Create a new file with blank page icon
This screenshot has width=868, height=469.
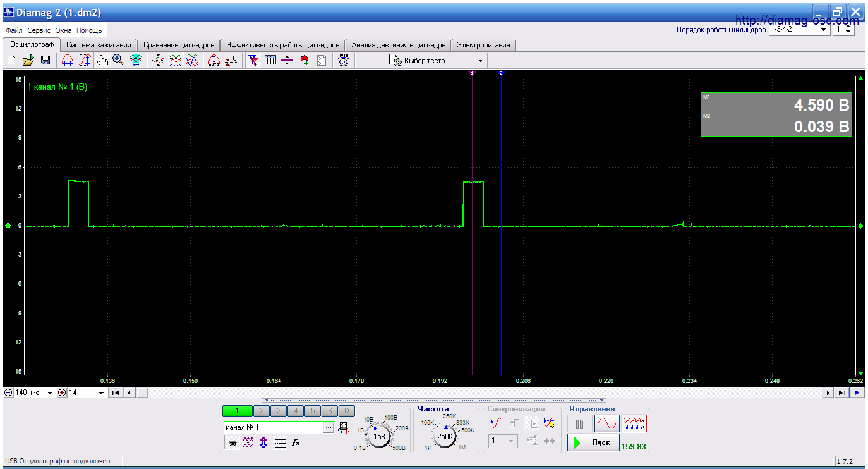[11, 61]
